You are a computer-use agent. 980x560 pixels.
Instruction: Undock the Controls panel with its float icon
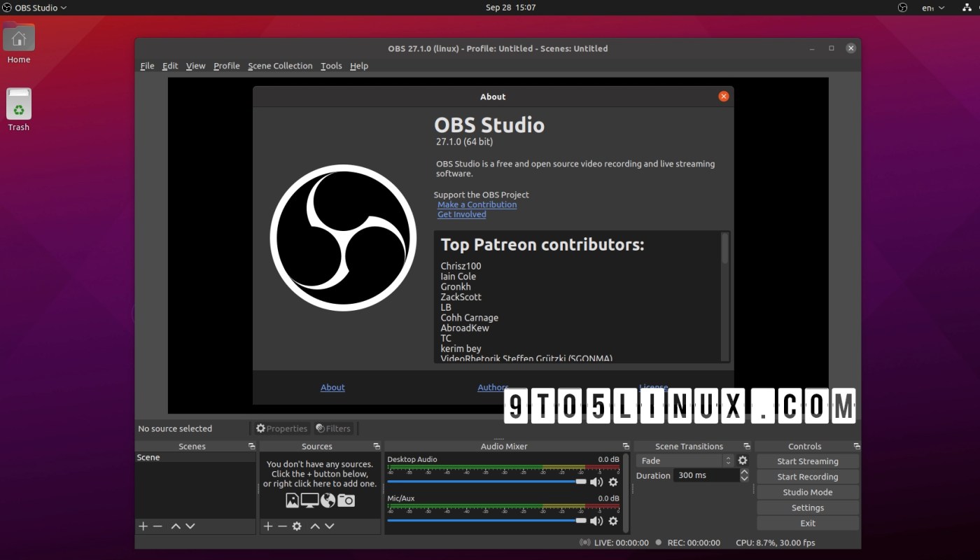[x=857, y=447]
